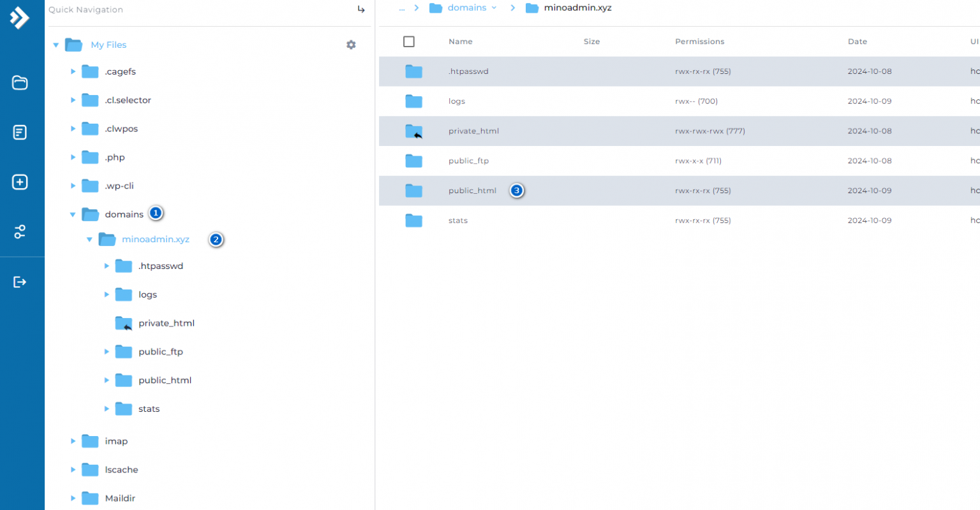Click the rwx-- (700) permissions for logs
The width and height of the screenshot is (980, 510).
point(697,101)
